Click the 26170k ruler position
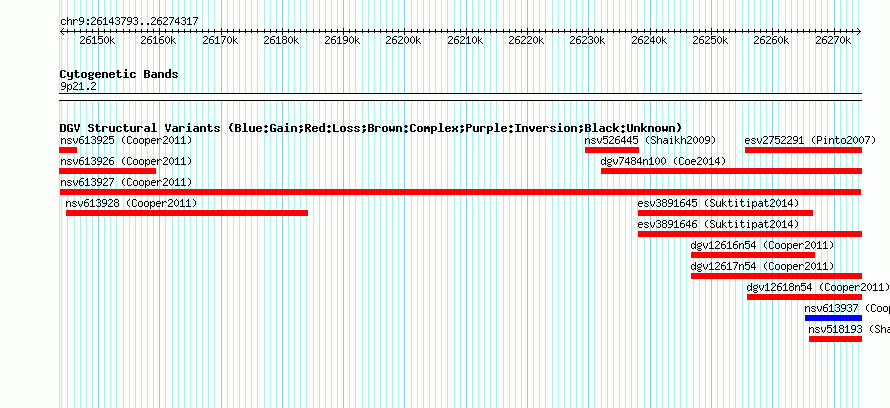The width and height of the screenshot is (890, 408). coord(220,40)
